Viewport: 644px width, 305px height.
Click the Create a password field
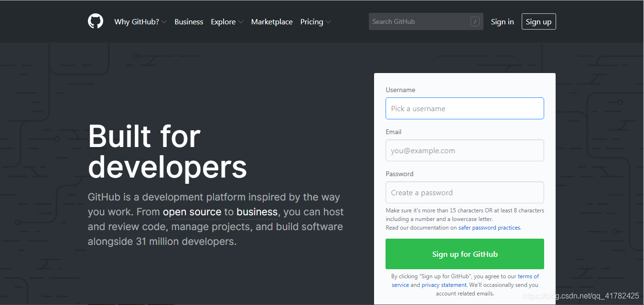coord(464,192)
